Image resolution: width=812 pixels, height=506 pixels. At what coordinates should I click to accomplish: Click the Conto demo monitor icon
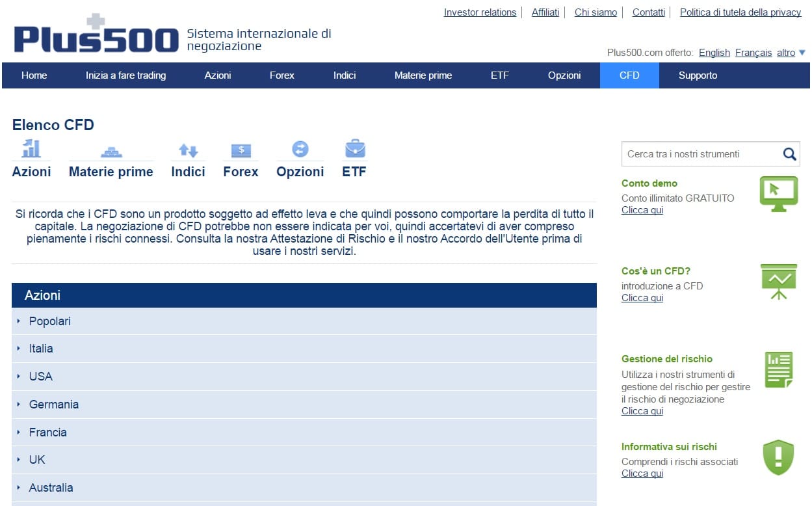pos(778,194)
